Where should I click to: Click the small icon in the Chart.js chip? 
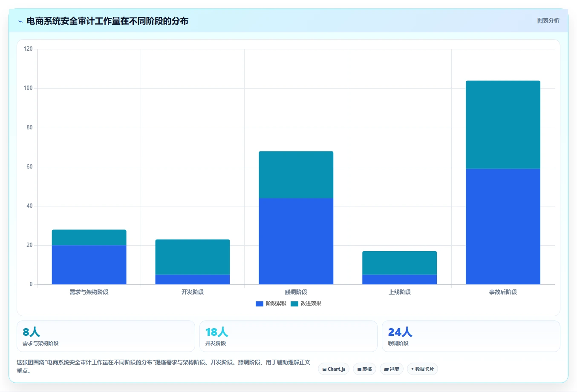coord(324,369)
